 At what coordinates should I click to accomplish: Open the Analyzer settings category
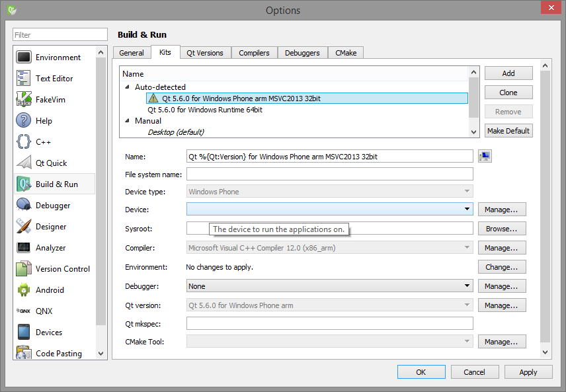50,248
